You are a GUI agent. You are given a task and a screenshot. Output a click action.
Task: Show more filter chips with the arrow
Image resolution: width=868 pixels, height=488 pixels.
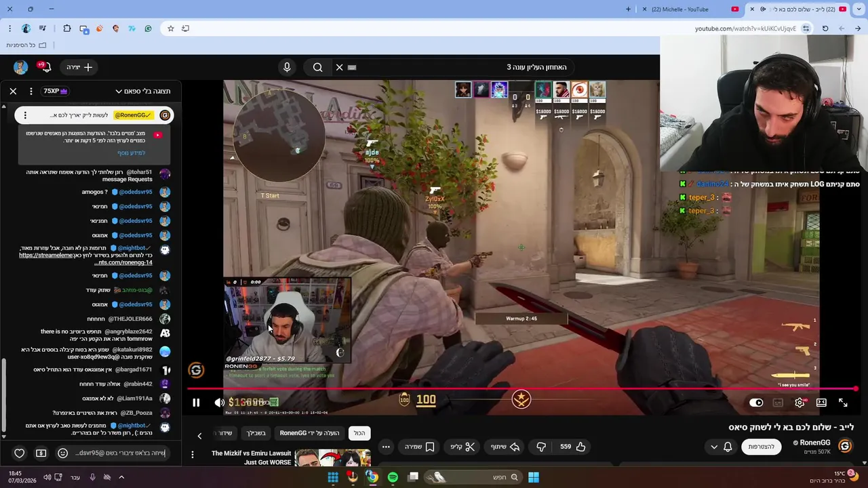tap(199, 436)
